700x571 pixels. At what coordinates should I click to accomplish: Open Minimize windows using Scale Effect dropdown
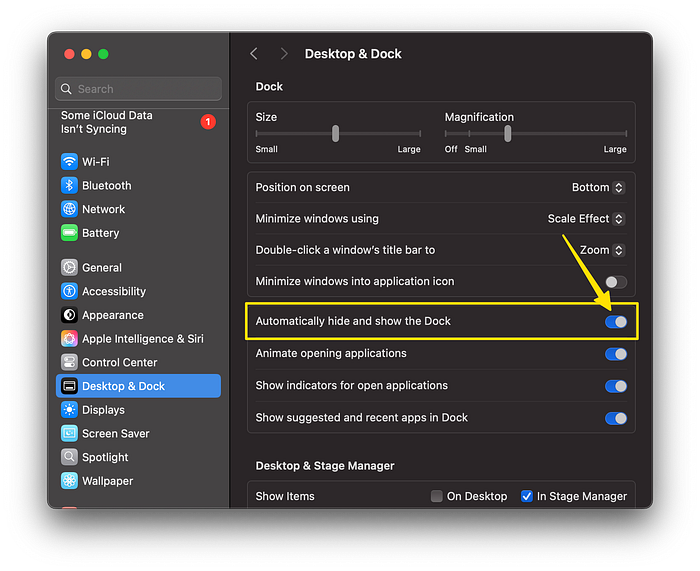click(x=586, y=219)
